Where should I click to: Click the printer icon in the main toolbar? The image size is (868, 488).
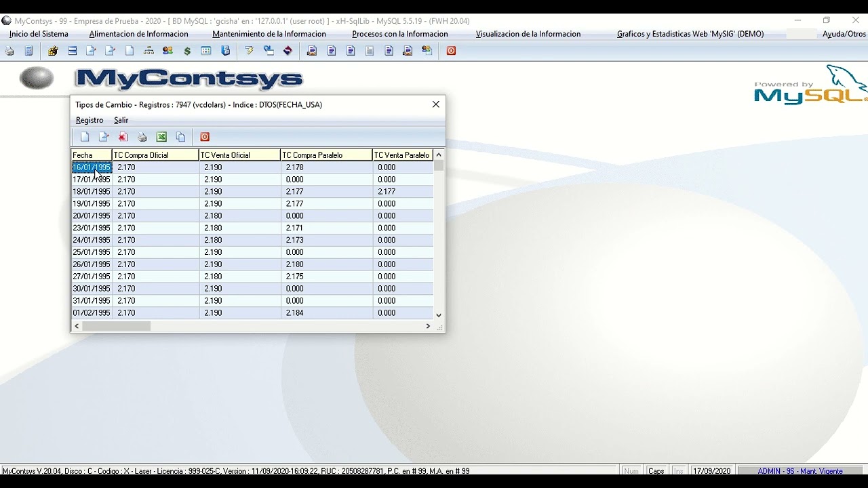pos(9,51)
